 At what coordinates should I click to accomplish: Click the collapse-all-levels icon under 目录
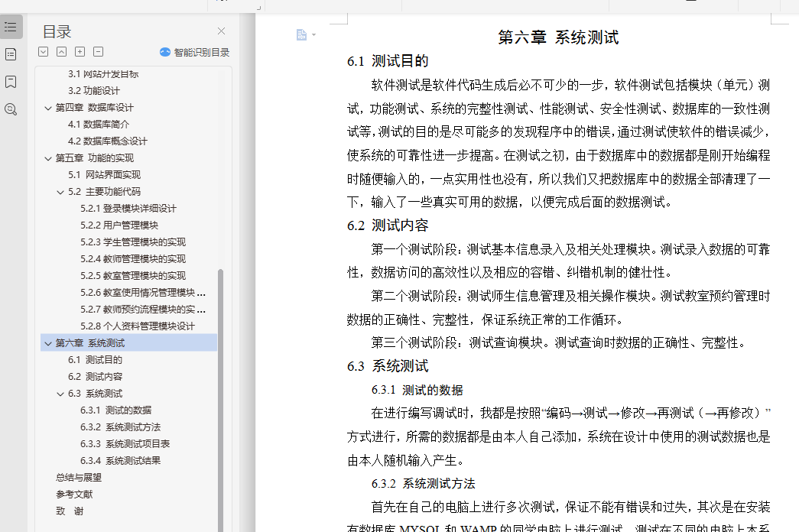coord(62,51)
